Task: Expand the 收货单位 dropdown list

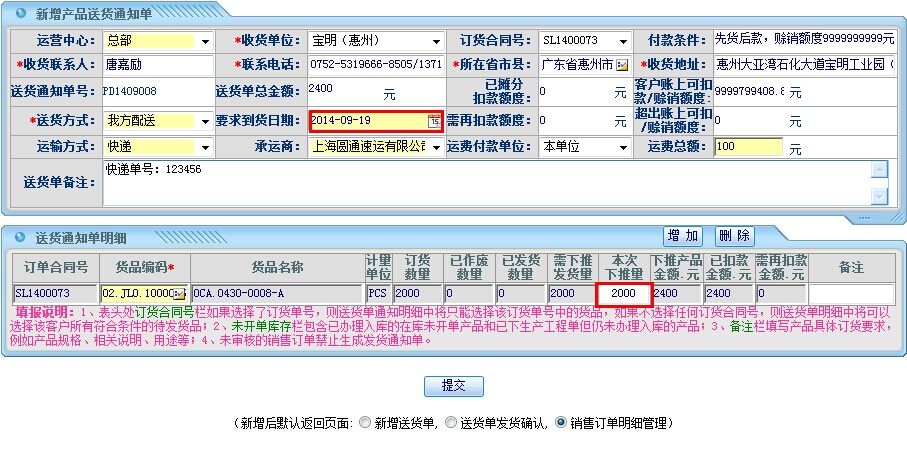Action: [436, 41]
